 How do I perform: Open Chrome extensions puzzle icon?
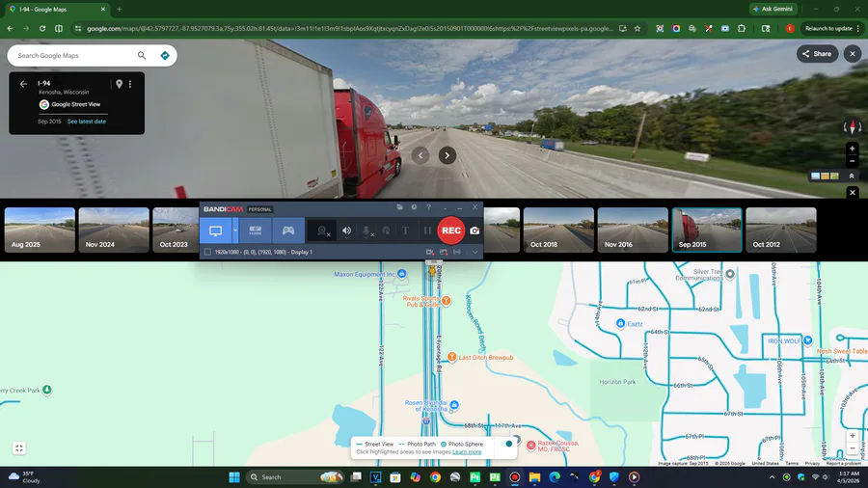[742, 28]
